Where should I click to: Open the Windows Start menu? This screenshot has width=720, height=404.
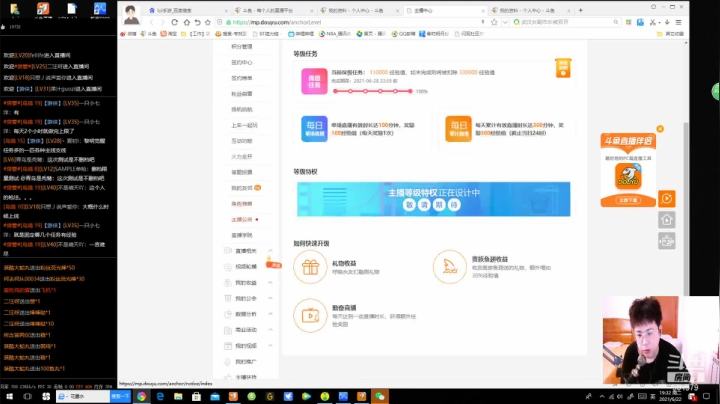[9, 396]
